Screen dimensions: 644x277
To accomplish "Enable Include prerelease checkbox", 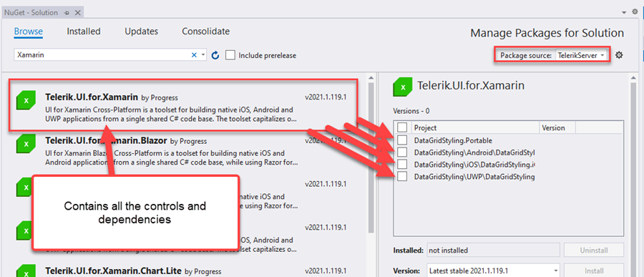I will pos(230,55).
